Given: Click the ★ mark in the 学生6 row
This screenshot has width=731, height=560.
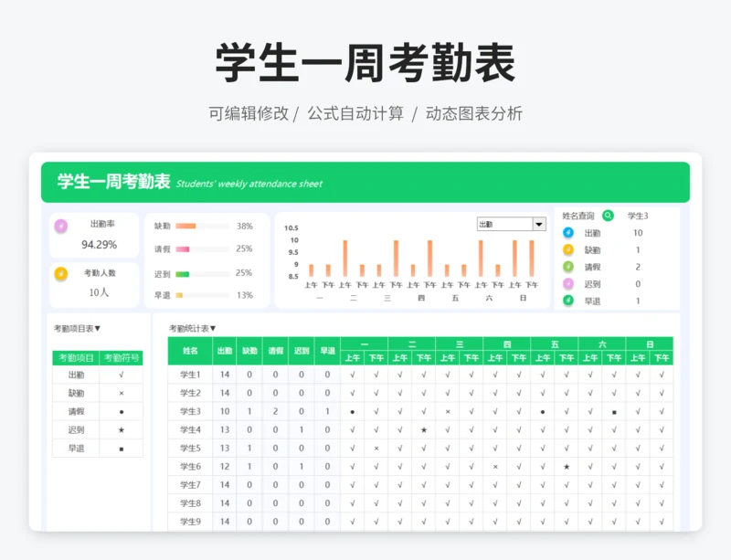Looking at the screenshot, I should (x=567, y=466).
